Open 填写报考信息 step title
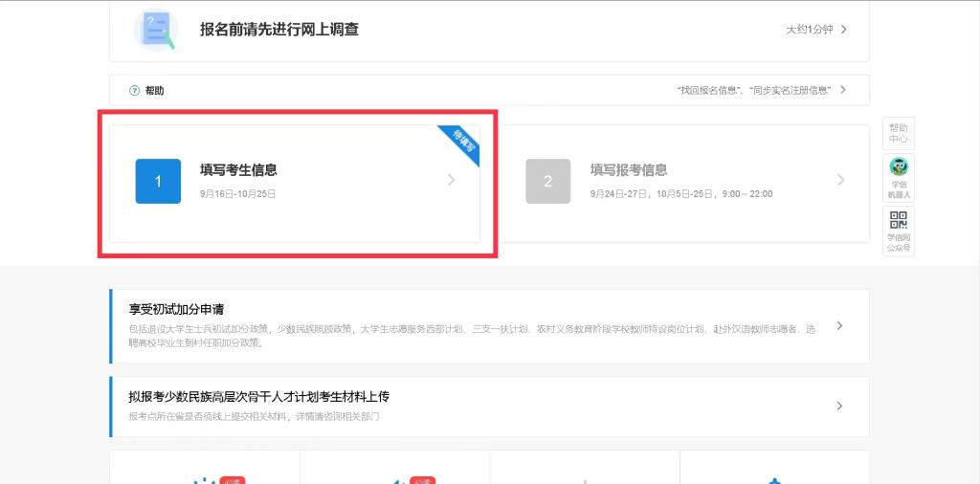 (x=629, y=170)
